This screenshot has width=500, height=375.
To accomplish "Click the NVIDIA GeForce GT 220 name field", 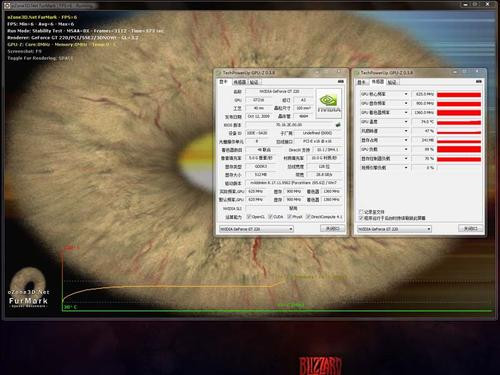I will coord(279,91).
